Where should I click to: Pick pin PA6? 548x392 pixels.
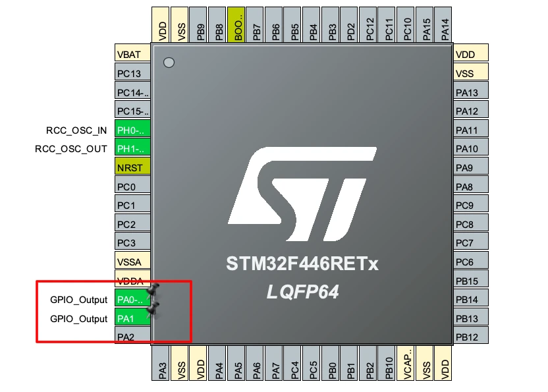[x=255, y=363]
